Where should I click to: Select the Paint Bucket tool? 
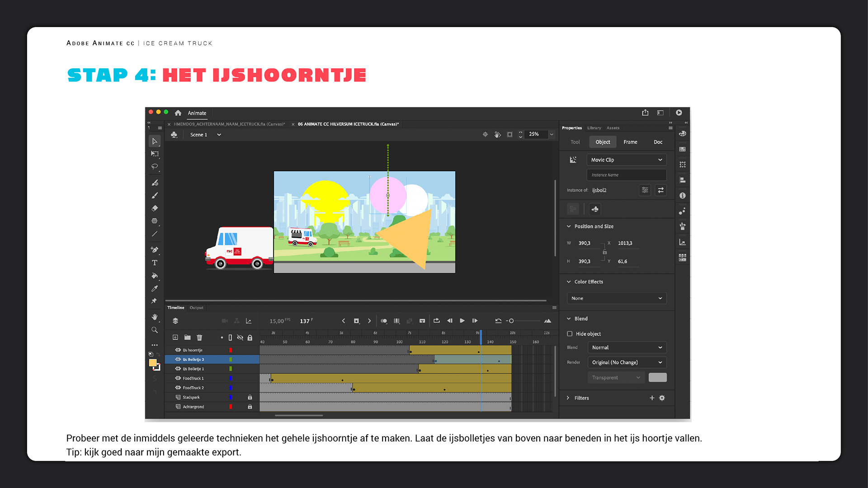[155, 276]
